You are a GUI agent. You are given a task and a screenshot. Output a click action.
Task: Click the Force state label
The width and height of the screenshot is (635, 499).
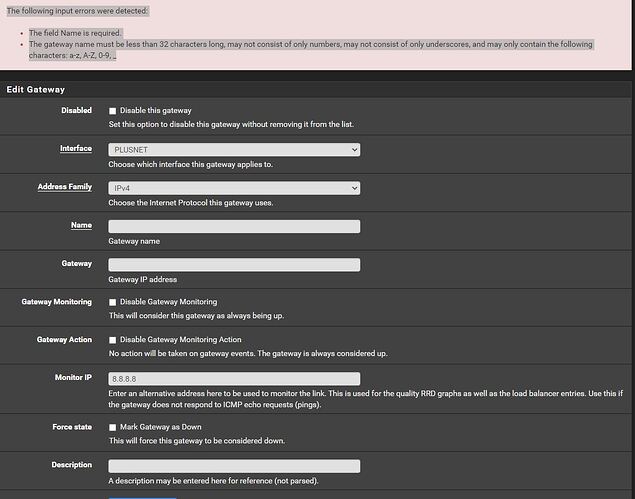coord(72,427)
